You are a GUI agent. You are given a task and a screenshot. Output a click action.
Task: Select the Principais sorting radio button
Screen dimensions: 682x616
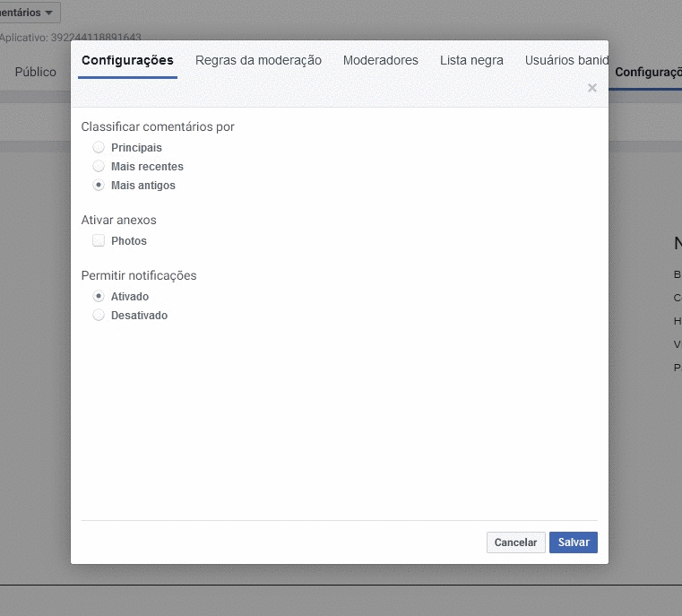[99, 147]
